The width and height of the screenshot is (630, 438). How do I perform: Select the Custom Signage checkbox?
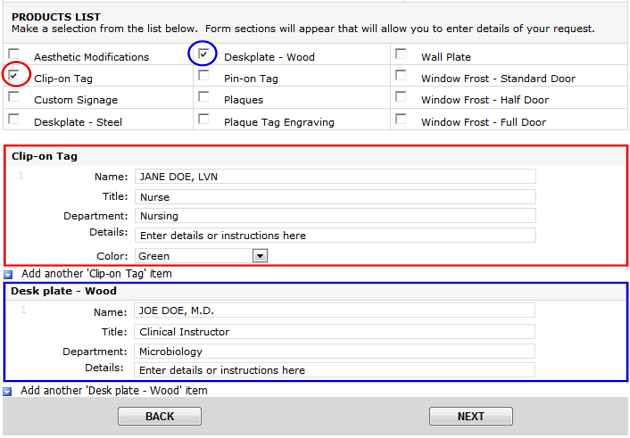(x=14, y=97)
